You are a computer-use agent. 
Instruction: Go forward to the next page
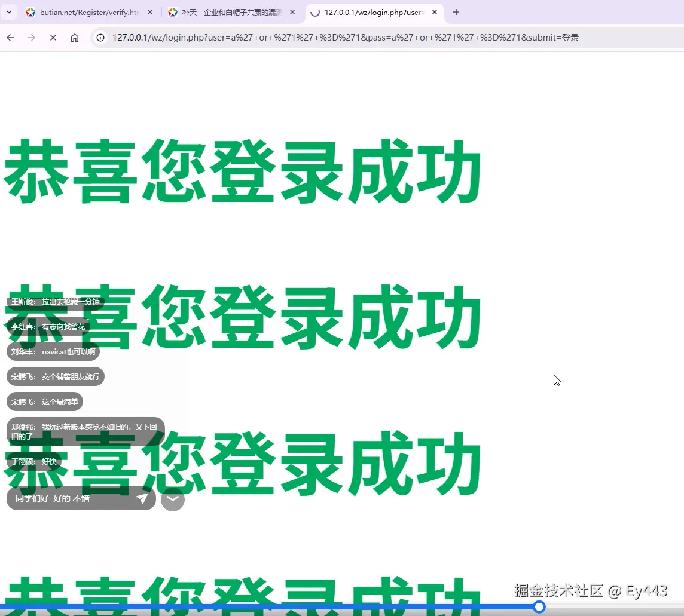tap(32, 38)
